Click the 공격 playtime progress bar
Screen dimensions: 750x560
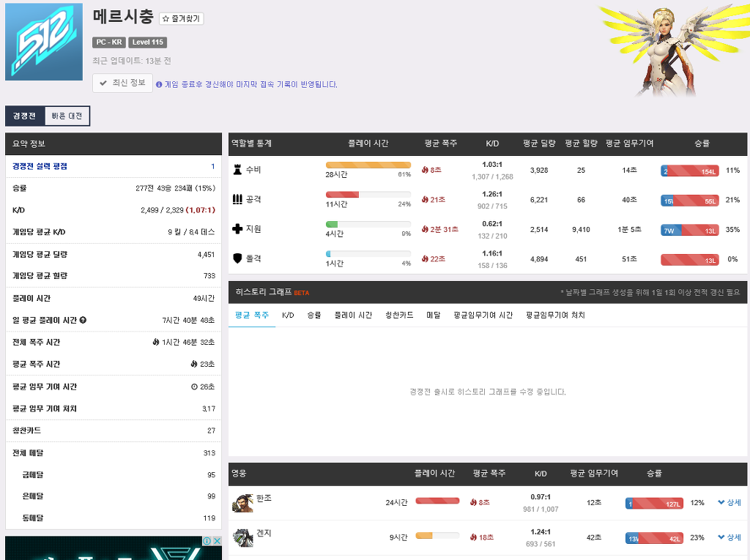pyautogui.click(x=368, y=195)
